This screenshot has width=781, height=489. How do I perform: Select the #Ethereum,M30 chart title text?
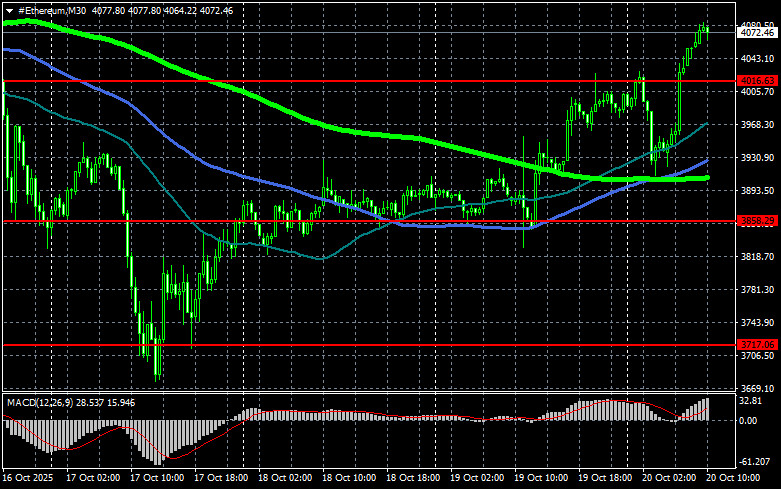[x=52, y=10]
